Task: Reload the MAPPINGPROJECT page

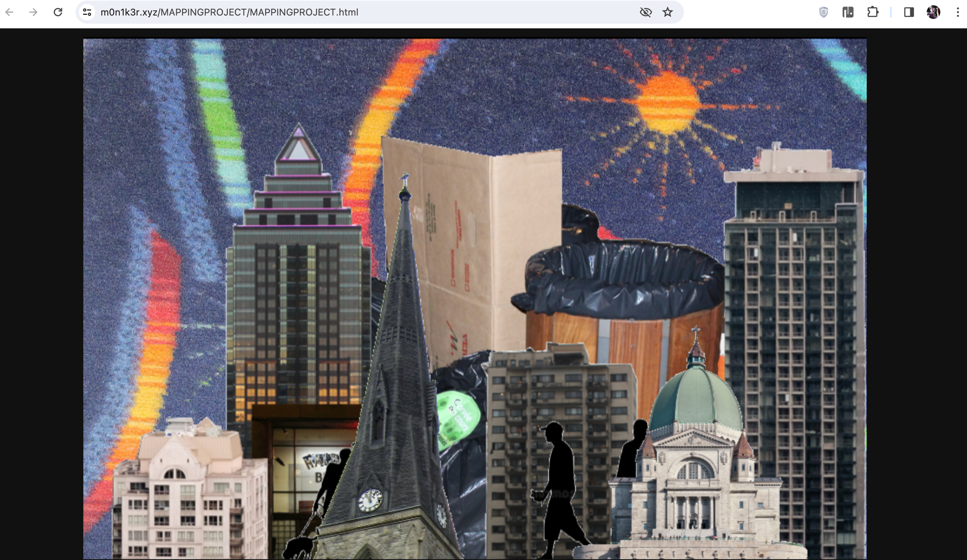Action: 58,12
